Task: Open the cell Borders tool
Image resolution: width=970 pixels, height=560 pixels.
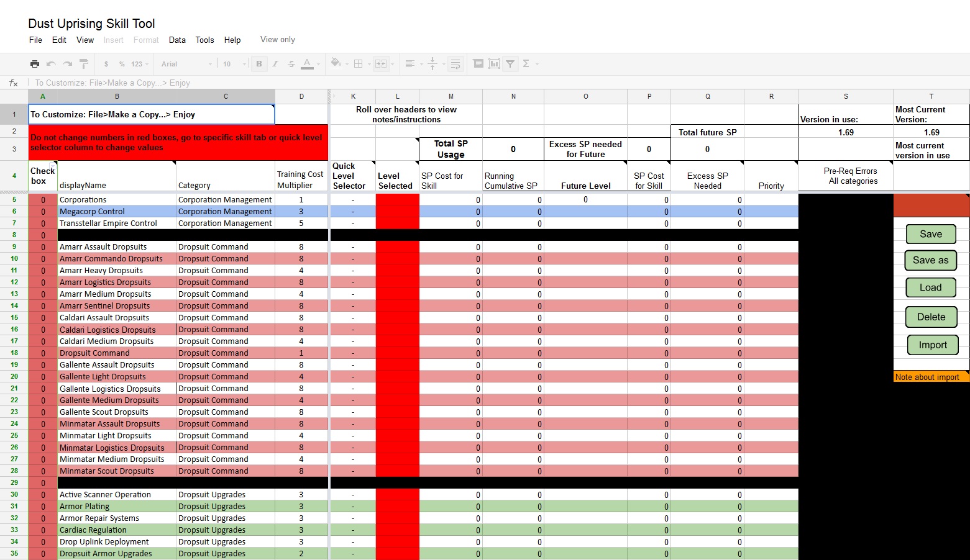Action: [358, 63]
